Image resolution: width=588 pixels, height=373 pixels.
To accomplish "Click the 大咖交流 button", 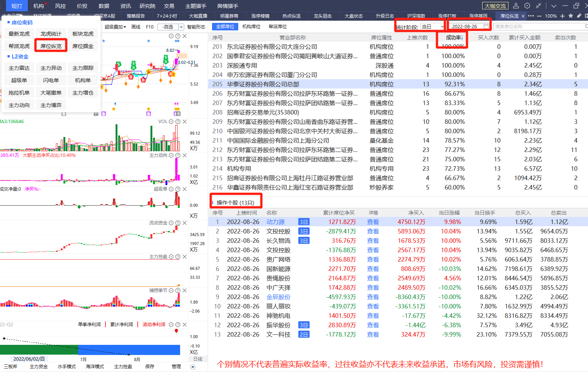I will (495, 6).
